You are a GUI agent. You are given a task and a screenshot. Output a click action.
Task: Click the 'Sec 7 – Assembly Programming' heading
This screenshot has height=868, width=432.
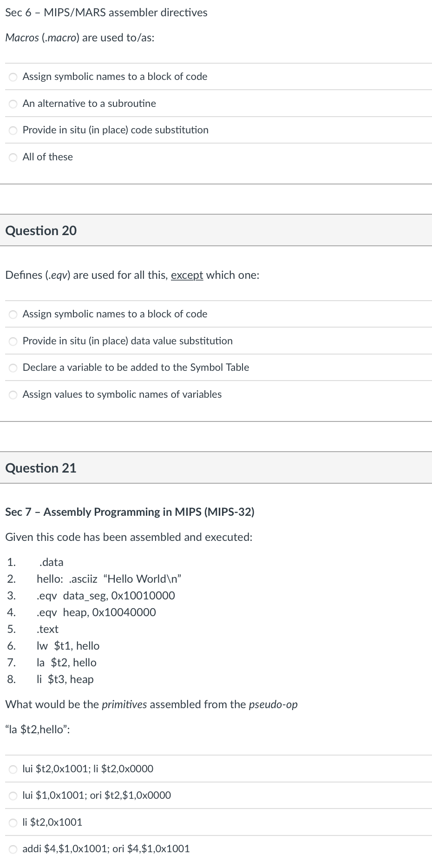[x=130, y=512]
